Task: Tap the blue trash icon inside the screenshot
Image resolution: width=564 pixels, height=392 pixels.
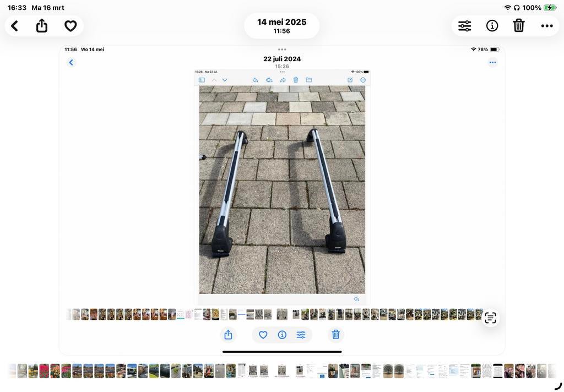Action: pyautogui.click(x=335, y=335)
